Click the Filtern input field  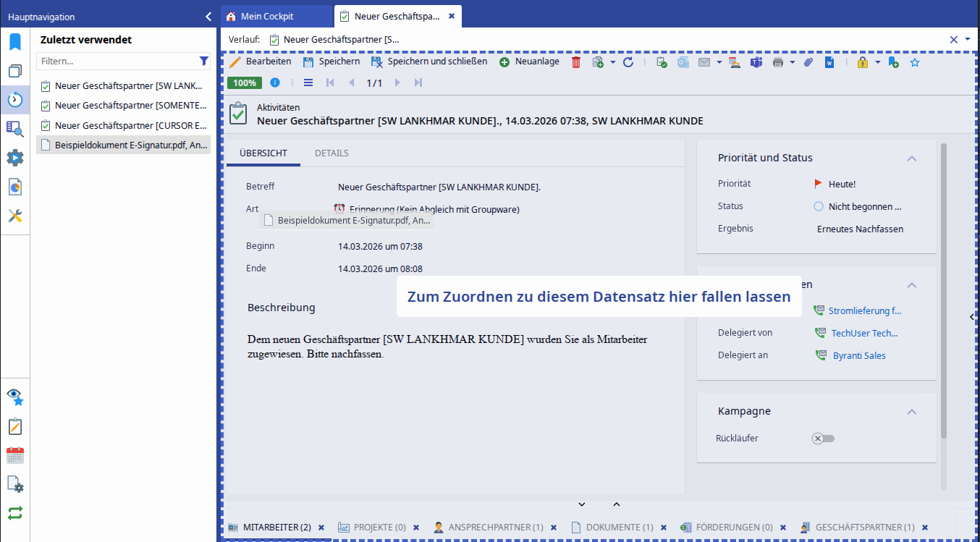tap(116, 62)
